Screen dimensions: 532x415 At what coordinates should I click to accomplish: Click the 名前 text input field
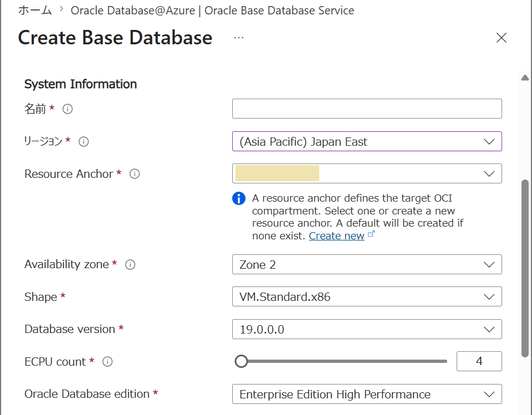(367, 109)
